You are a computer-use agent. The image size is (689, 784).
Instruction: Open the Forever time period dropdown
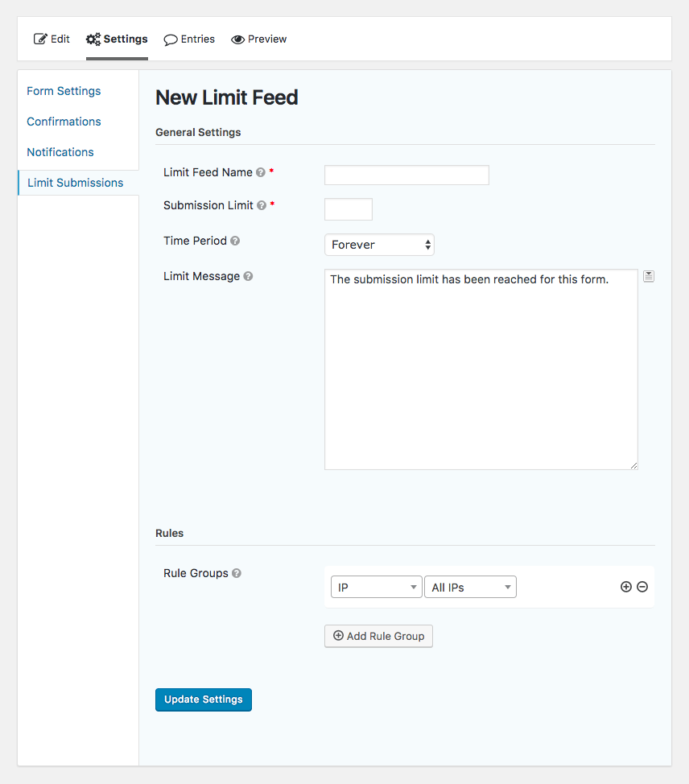tap(379, 245)
